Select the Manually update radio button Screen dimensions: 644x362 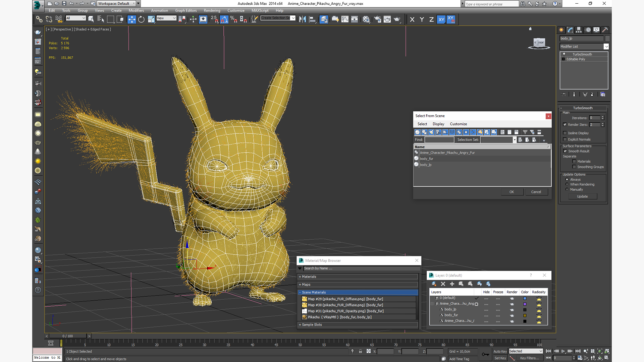567,189
